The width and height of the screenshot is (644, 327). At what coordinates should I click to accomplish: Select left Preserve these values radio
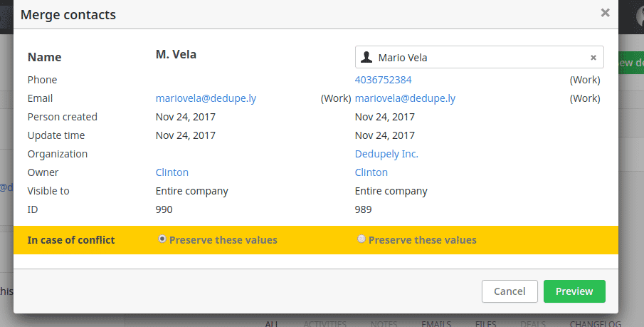162,239
